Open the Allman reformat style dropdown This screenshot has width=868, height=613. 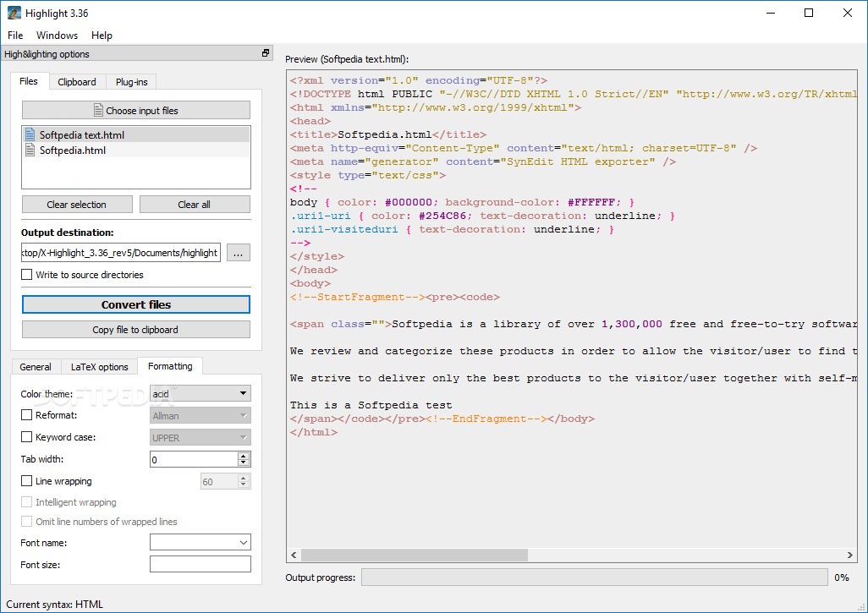[201, 415]
